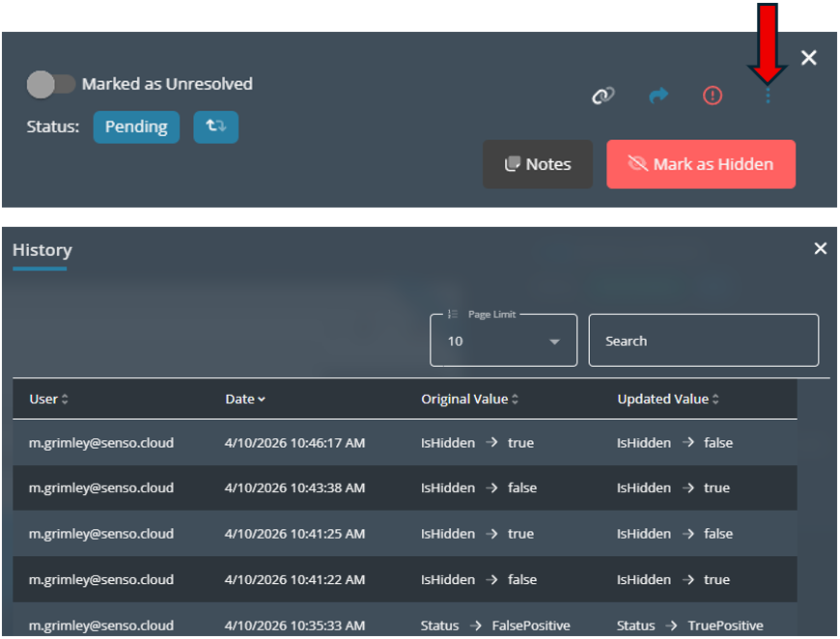Sort by Date column
Viewport: 840px width, 639px height.
point(245,399)
